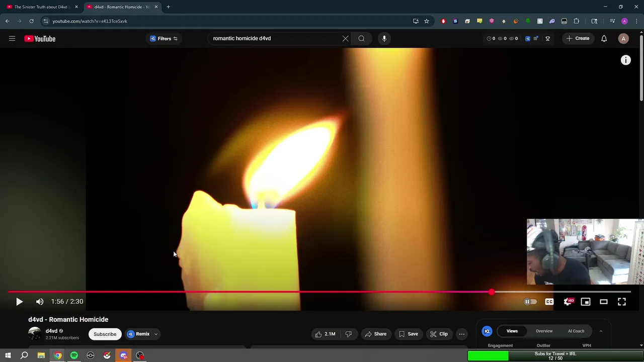Image resolution: width=644 pixels, height=362 pixels.
Task: Open the vidIQ Filters button
Action: tap(164, 39)
